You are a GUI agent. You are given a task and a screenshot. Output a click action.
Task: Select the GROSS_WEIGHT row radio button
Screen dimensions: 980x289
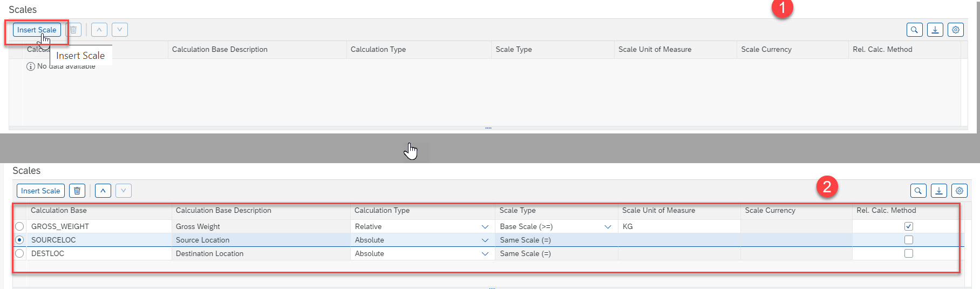19,226
